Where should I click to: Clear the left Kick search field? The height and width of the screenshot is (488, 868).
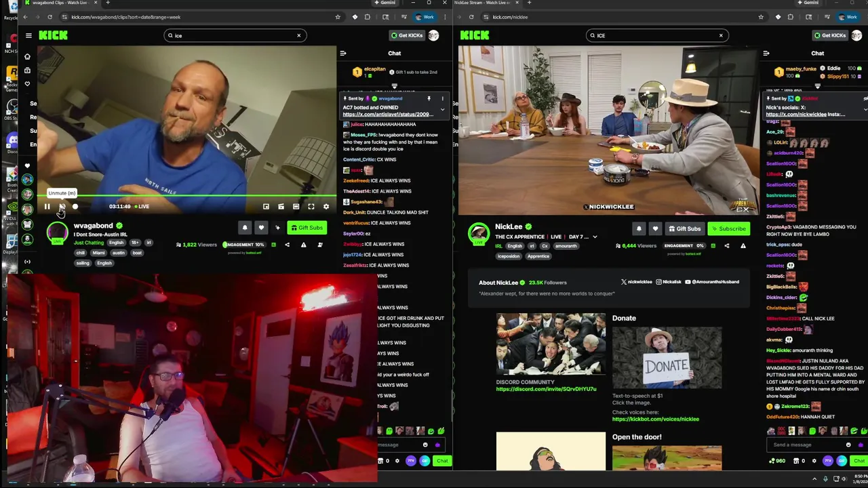pyautogui.click(x=298, y=35)
